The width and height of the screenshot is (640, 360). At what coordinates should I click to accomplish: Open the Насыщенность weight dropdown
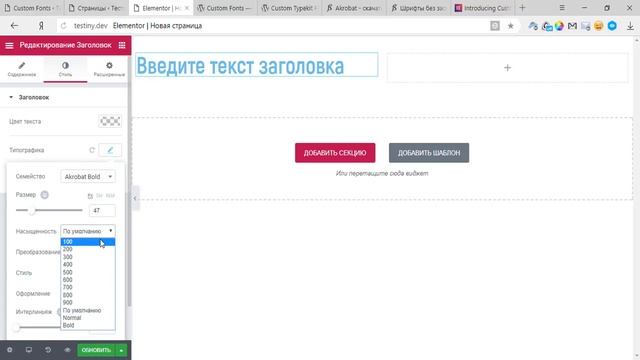click(x=88, y=231)
